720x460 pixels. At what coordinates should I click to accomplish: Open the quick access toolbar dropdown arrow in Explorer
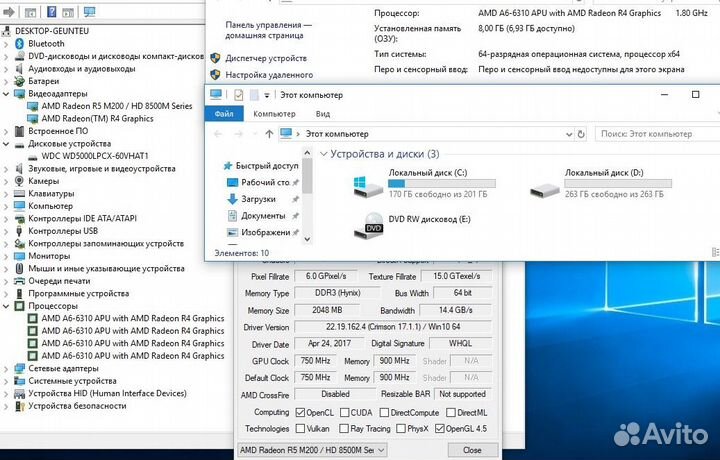coord(266,95)
